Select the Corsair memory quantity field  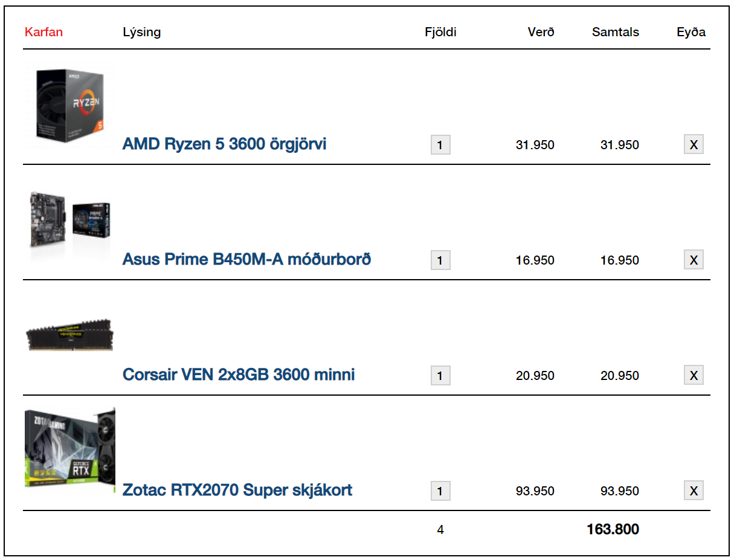coord(440,376)
